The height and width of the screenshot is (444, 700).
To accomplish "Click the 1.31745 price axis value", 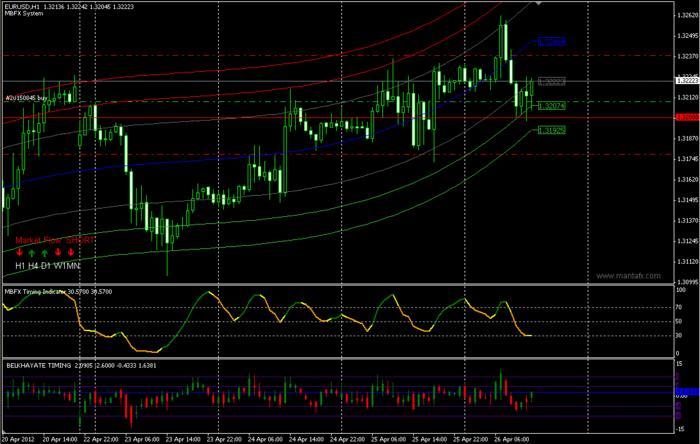I will (688, 159).
